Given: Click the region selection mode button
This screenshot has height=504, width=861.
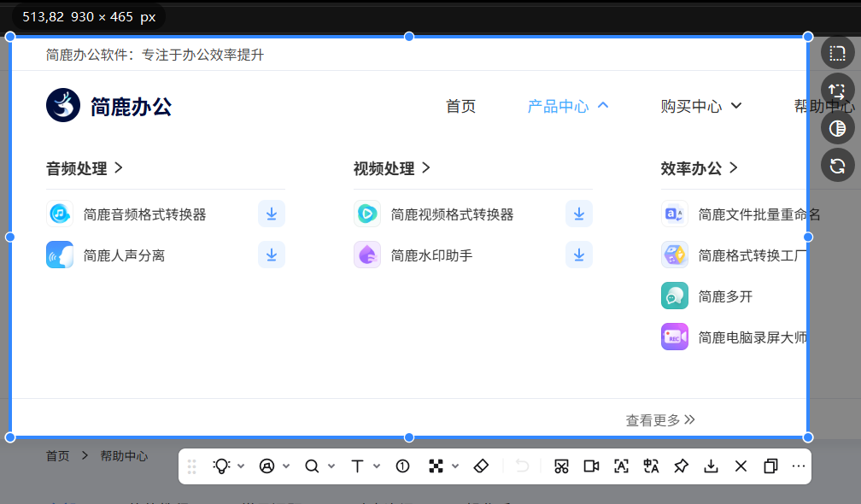Looking at the screenshot, I should tap(837, 53).
